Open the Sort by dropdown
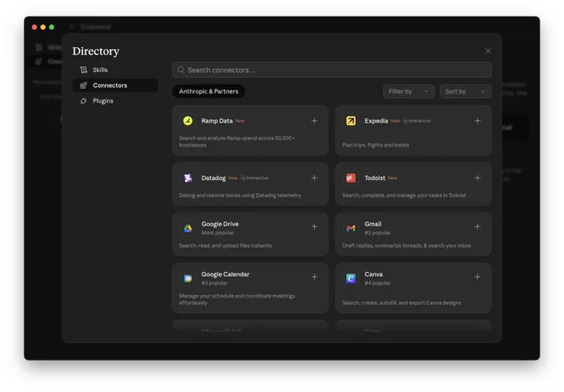Viewport: 564px width, 392px height. 465,91
